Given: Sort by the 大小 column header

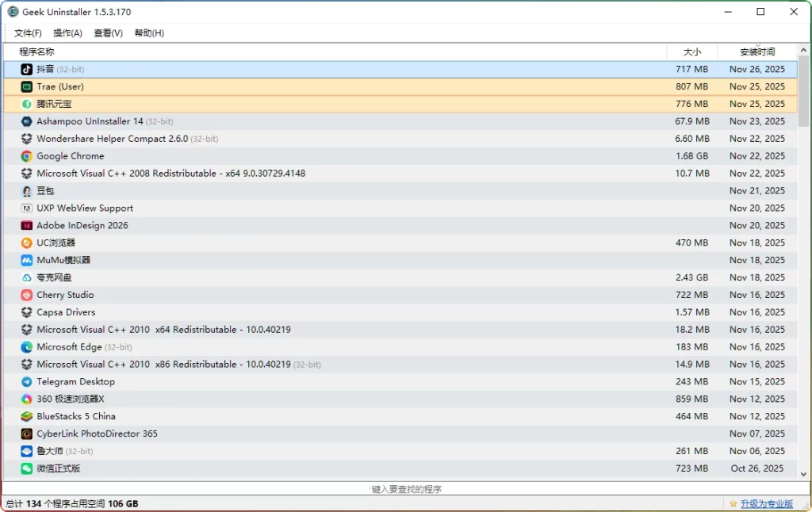Looking at the screenshot, I should pyautogui.click(x=693, y=52).
